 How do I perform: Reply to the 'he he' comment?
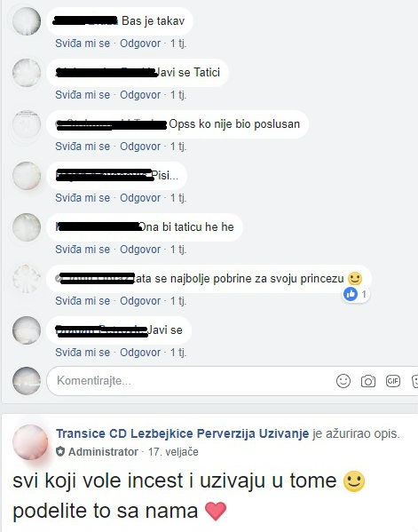coord(140,250)
